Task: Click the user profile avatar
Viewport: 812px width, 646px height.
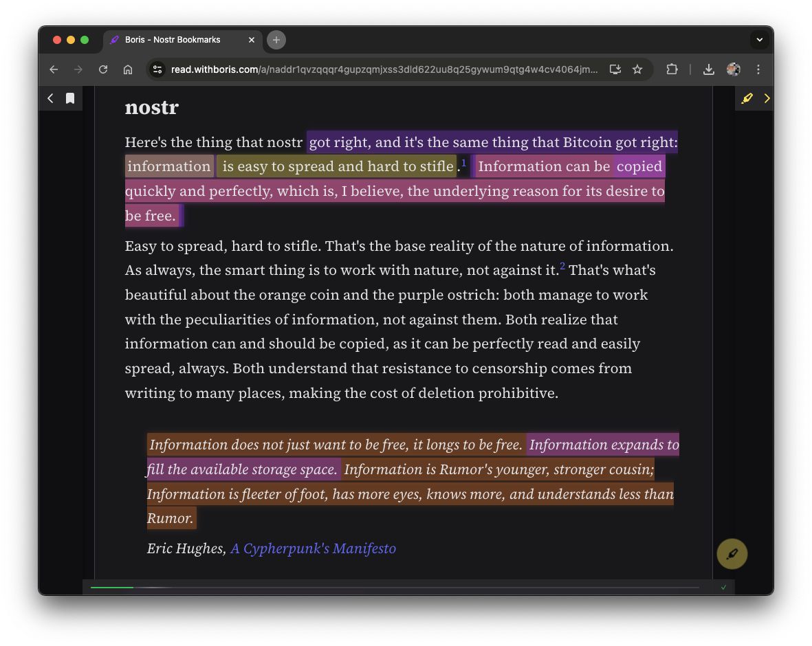Action: click(734, 69)
